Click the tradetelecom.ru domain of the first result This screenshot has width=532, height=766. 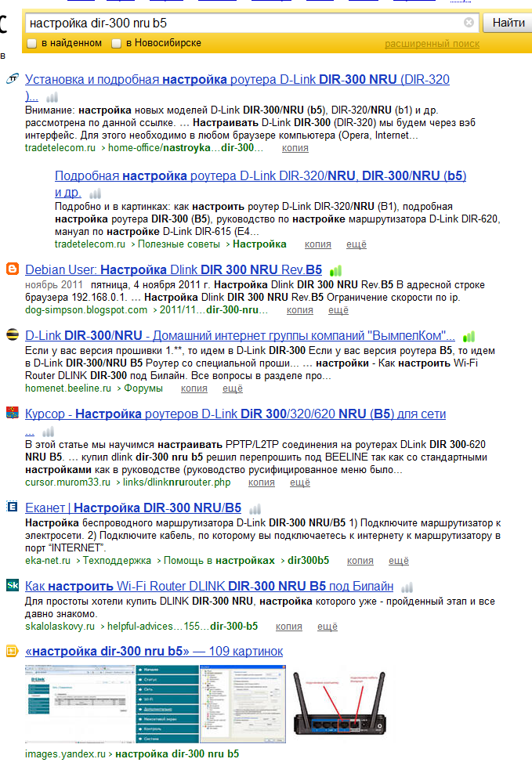[x=60, y=147]
